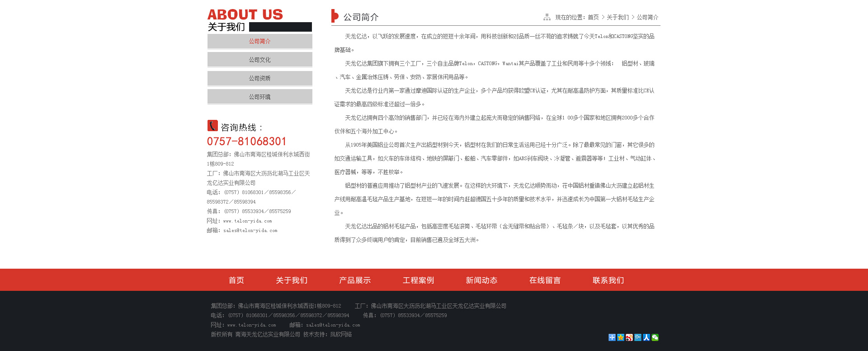868x351 pixels.
Task: Click 风软网络 tech support link in footer
Action: (341, 335)
